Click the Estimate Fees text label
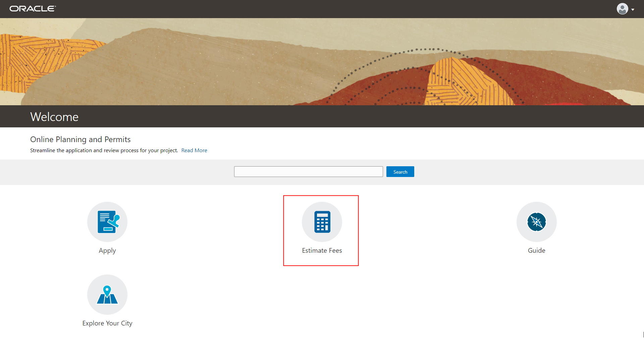The height and width of the screenshot is (362, 644). [x=322, y=251]
